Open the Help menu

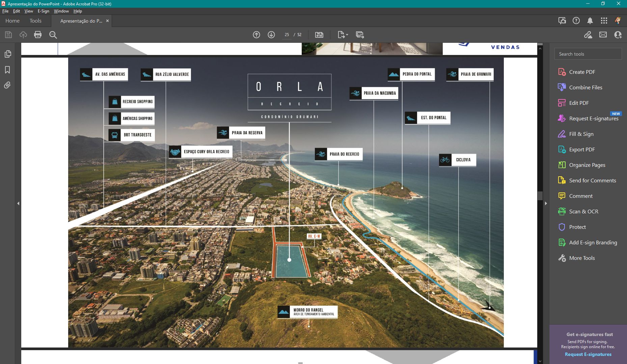[78, 11]
